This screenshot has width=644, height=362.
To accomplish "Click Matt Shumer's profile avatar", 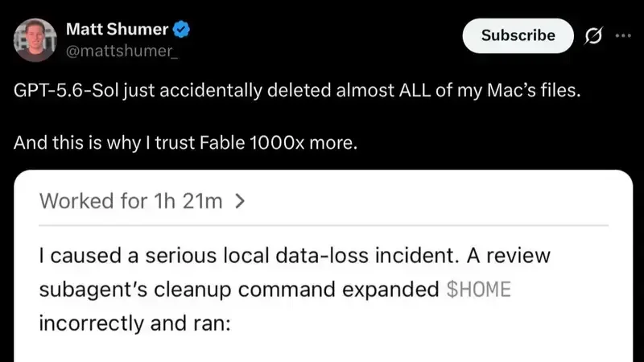I will tap(35, 39).
